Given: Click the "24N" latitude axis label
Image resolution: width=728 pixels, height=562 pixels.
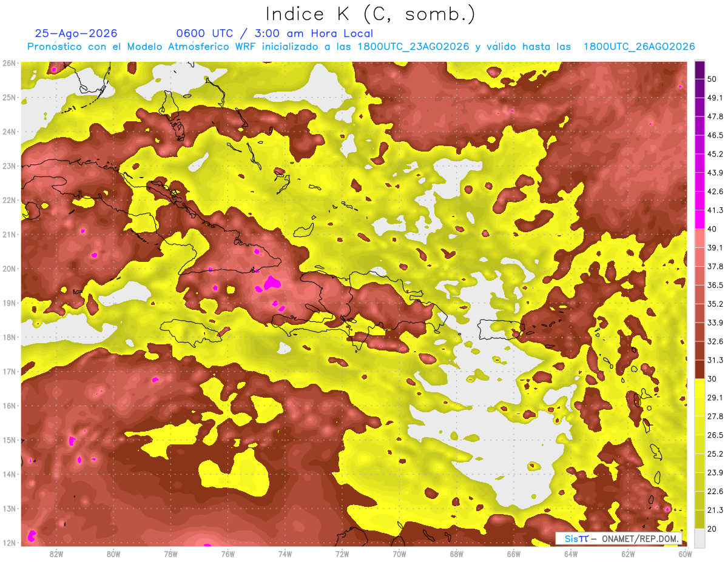Looking at the screenshot, I should pos(9,132).
